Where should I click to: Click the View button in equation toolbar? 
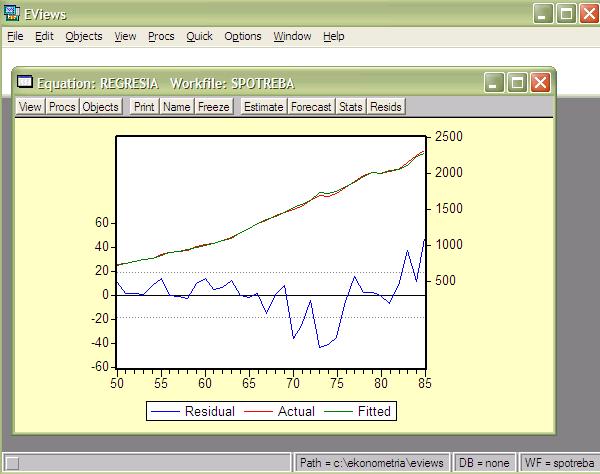click(30, 106)
